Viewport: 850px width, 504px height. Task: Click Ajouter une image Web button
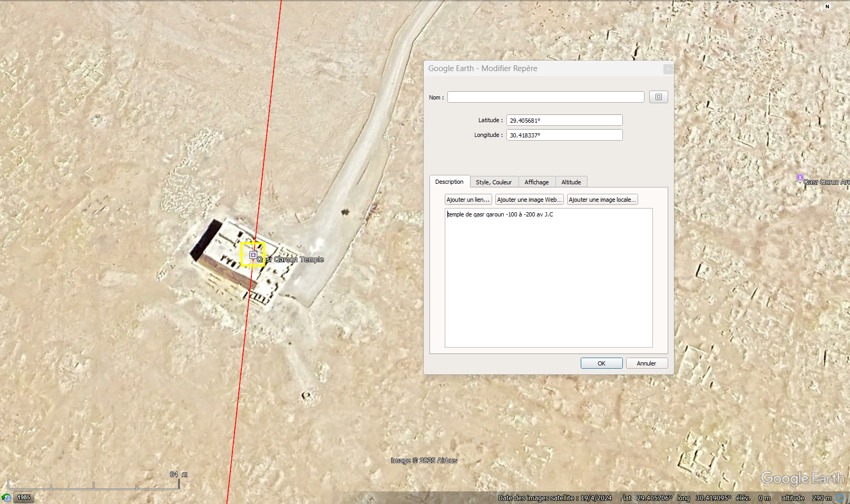[x=529, y=200]
